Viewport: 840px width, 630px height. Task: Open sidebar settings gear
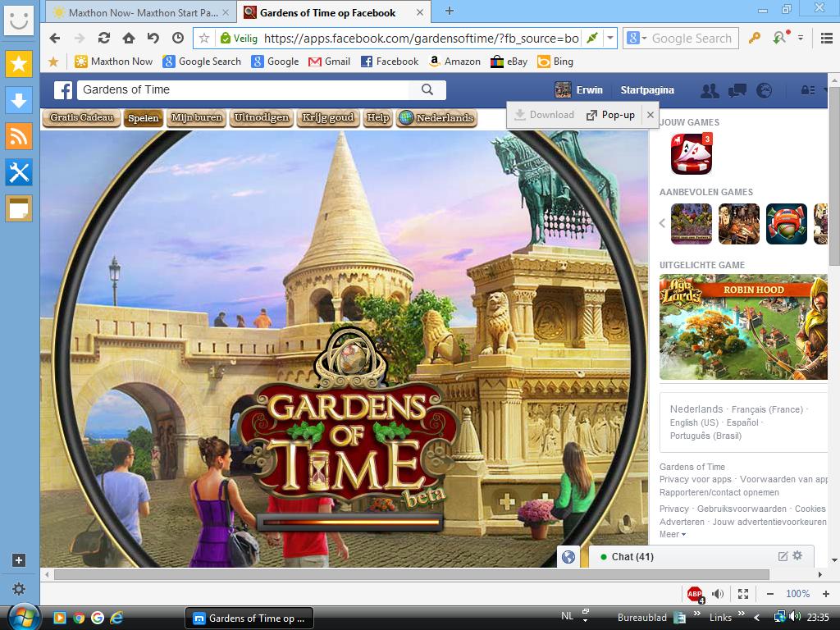pos(19,589)
